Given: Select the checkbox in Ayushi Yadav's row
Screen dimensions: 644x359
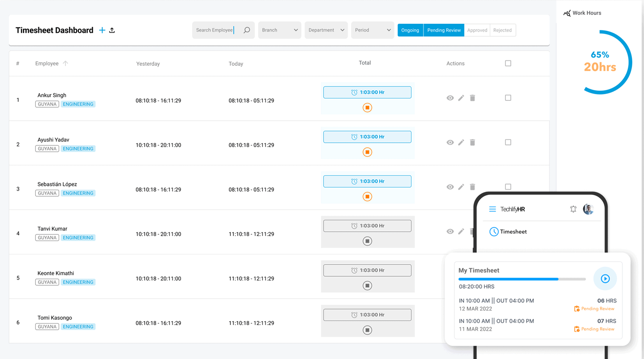Looking at the screenshot, I should [x=508, y=143].
